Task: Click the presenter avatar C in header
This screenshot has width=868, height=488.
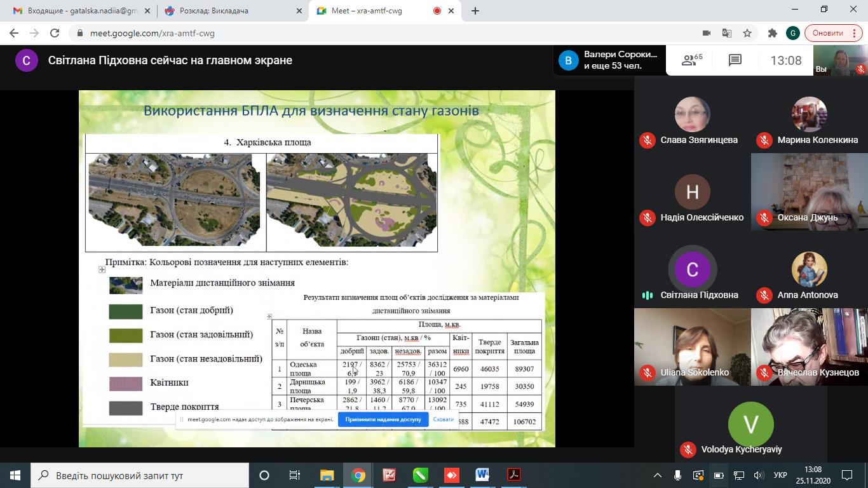Action: coord(27,60)
